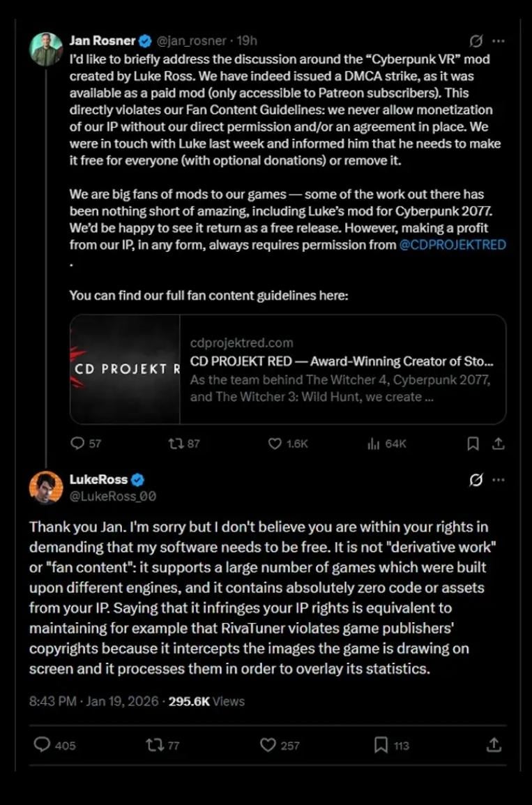The image size is (532, 805).
Task: Click the reply icon on Jan Rosner's post
Action: pyautogui.click(x=77, y=443)
